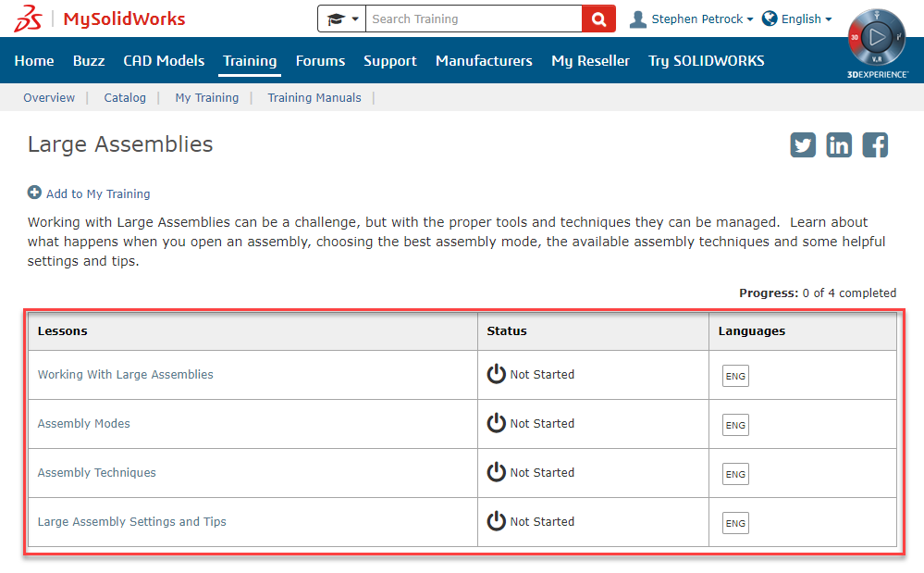The height and width of the screenshot is (573, 924).
Task: Click ENG badge for Large Assembly Settings and Tips
Action: click(x=735, y=523)
